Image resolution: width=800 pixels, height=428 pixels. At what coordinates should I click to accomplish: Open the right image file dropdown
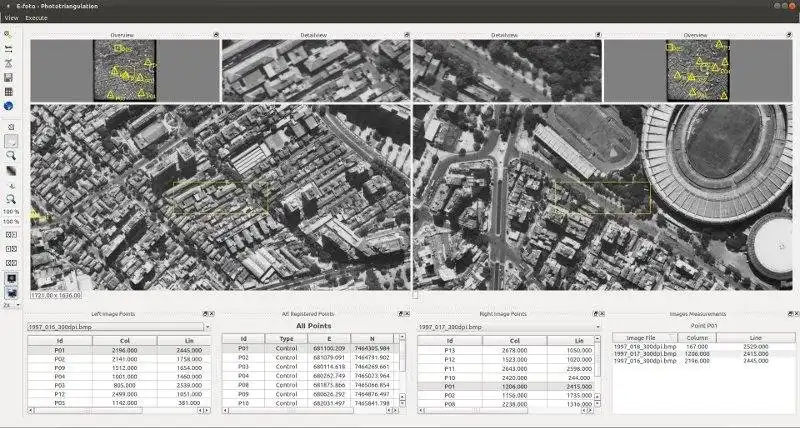click(509, 327)
